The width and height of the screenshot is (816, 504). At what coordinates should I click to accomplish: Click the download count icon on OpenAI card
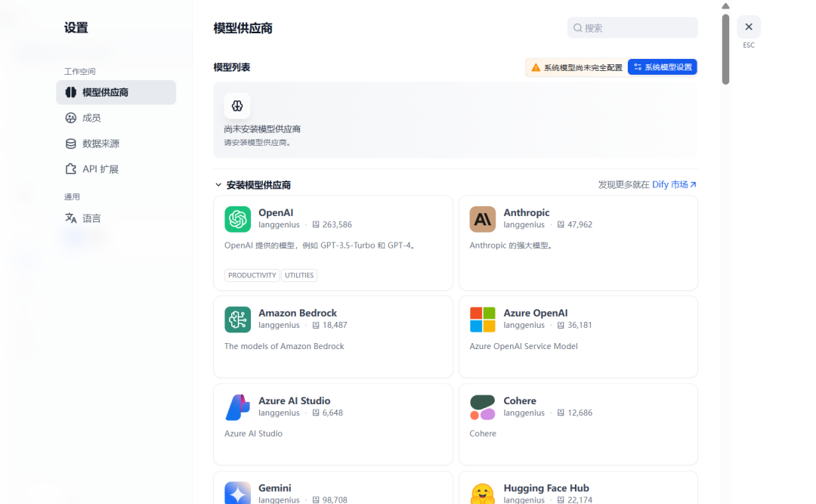[x=315, y=224]
